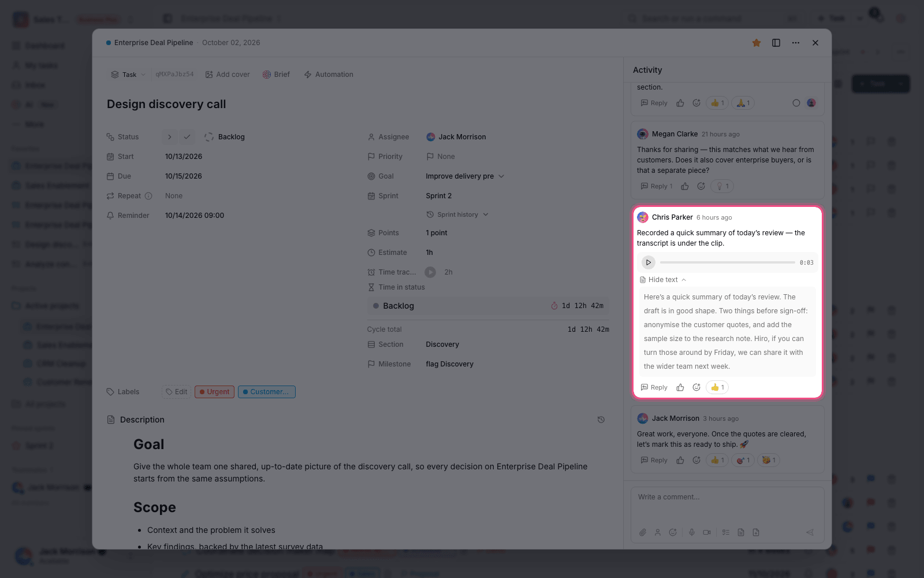Open the Goal dropdown Improve delivery pre
This screenshot has width=924, height=578.
(465, 176)
